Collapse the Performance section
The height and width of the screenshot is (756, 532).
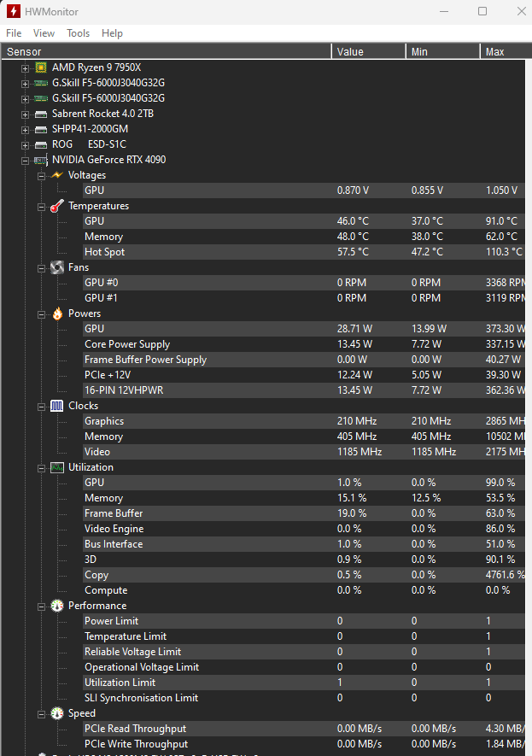point(42,607)
